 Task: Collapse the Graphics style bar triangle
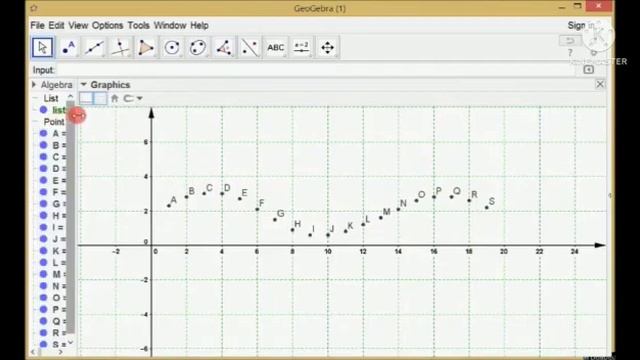[x=84, y=84]
